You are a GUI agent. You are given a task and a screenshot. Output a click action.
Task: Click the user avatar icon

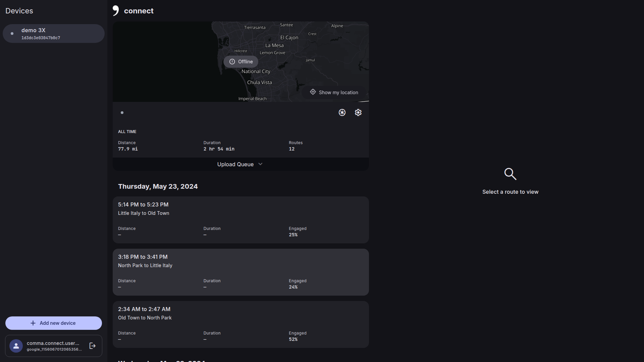(16, 346)
